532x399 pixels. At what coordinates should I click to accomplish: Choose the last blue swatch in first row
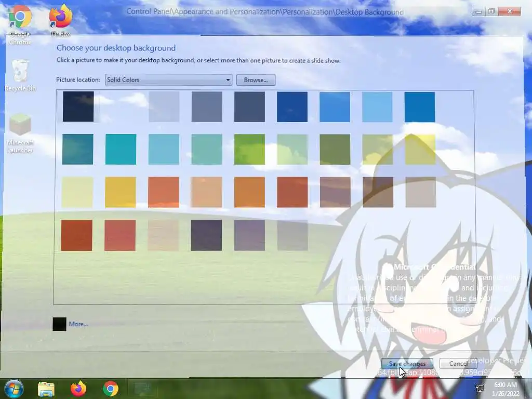pyautogui.click(x=420, y=107)
